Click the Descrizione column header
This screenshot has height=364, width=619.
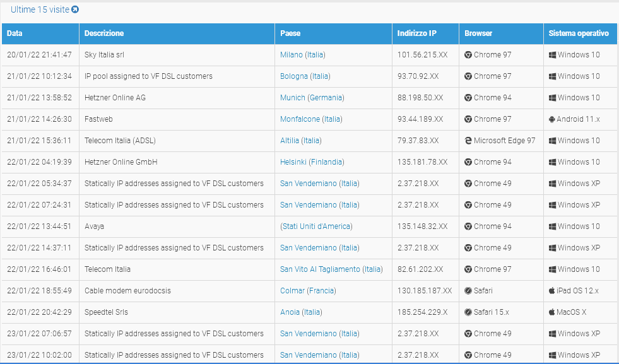(177, 33)
